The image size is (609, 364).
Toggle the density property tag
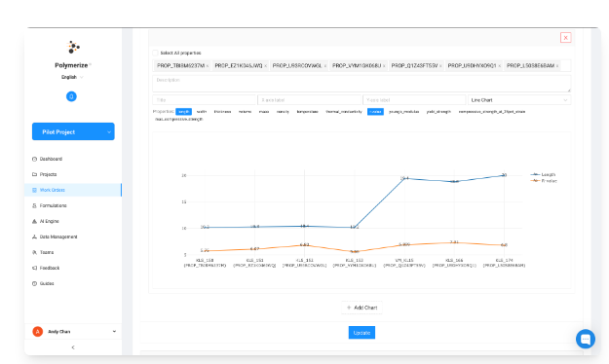(x=283, y=112)
